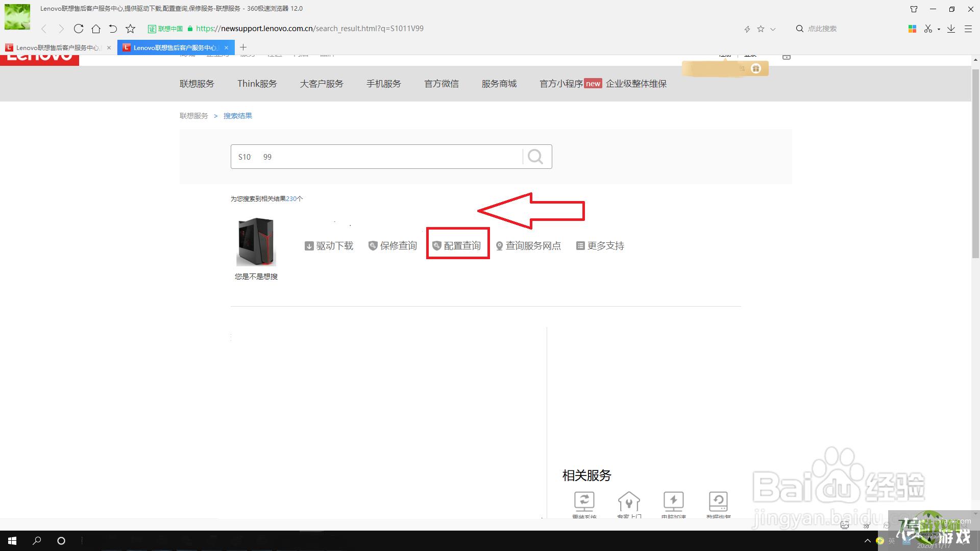
Task: Open Windows taskbar search magnifier
Action: coord(37,540)
